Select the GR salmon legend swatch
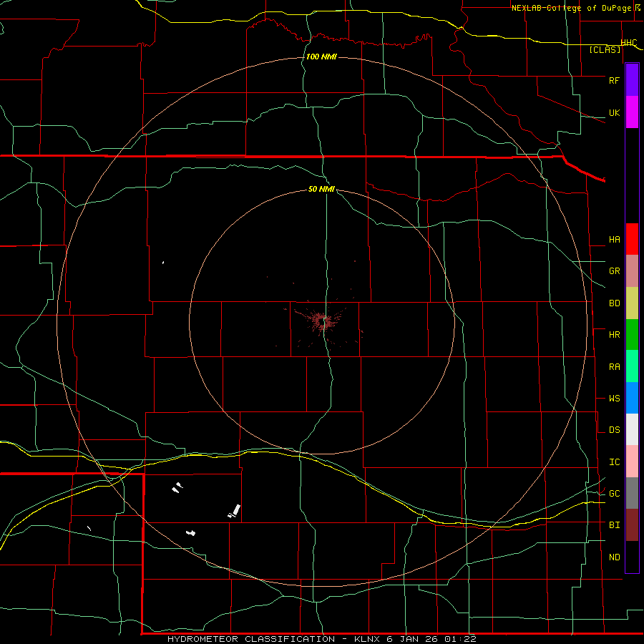The image size is (644, 644). [x=632, y=271]
